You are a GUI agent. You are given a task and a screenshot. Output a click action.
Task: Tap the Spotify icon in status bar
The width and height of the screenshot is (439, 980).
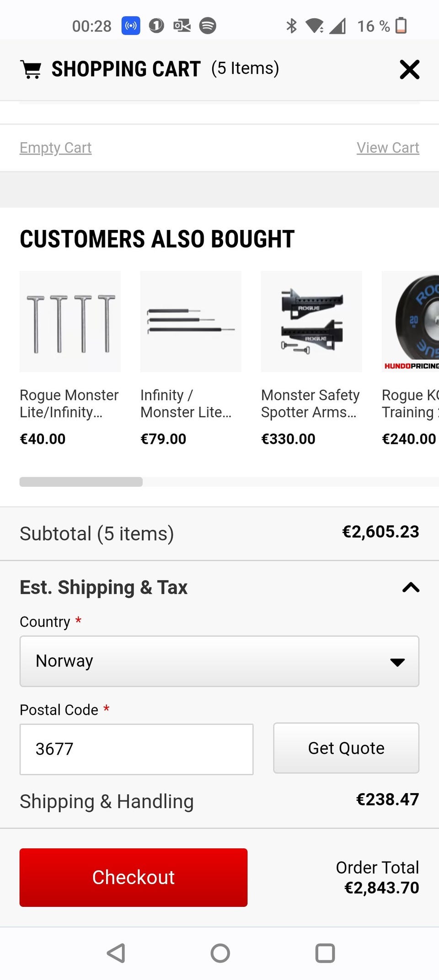click(x=208, y=26)
